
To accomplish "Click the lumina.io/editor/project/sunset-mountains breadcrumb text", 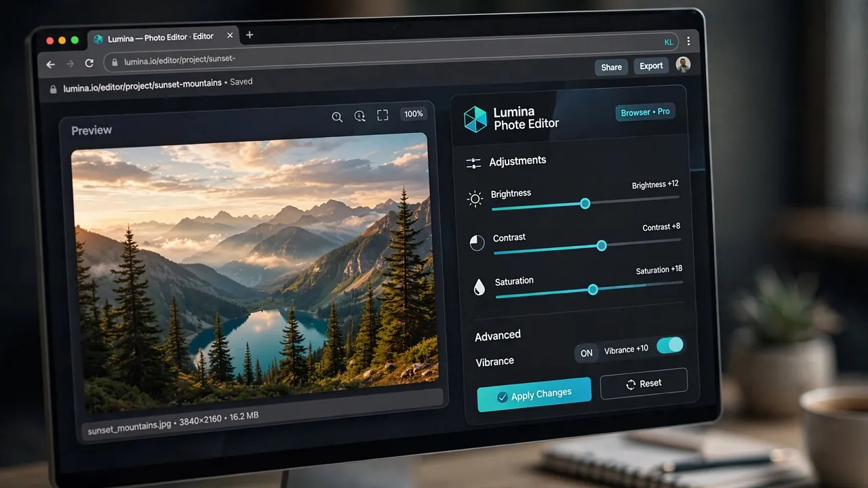I will pos(142,85).
